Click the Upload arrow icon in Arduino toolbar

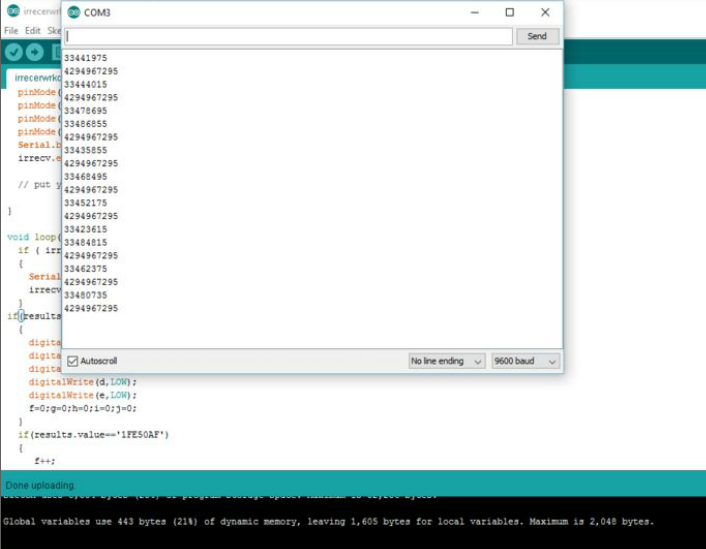(x=35, y=52)
